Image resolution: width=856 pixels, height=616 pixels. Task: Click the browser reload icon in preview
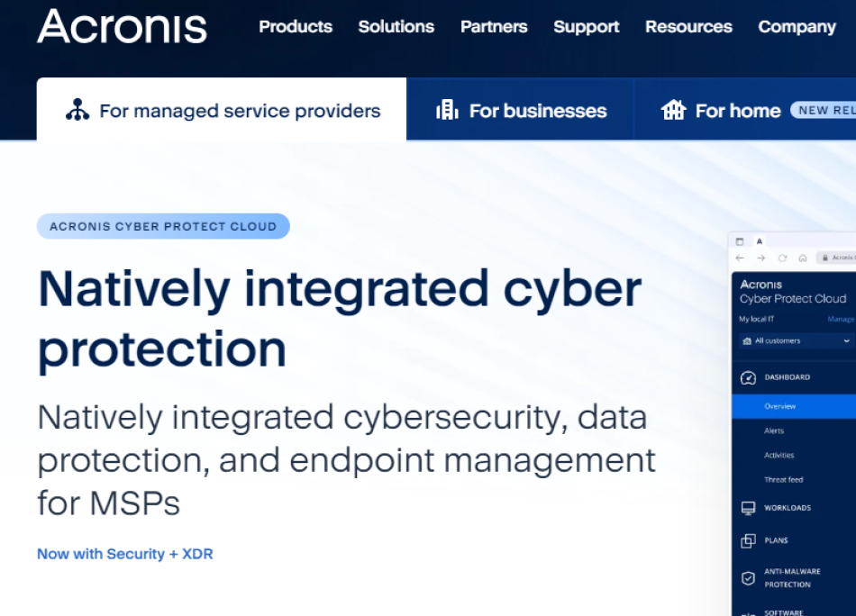point(782,258)
